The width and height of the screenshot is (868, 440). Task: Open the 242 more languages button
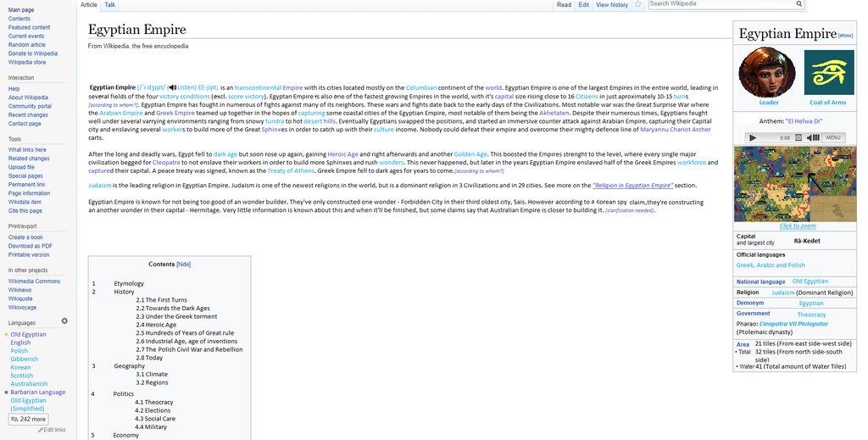tap(28, 419)
